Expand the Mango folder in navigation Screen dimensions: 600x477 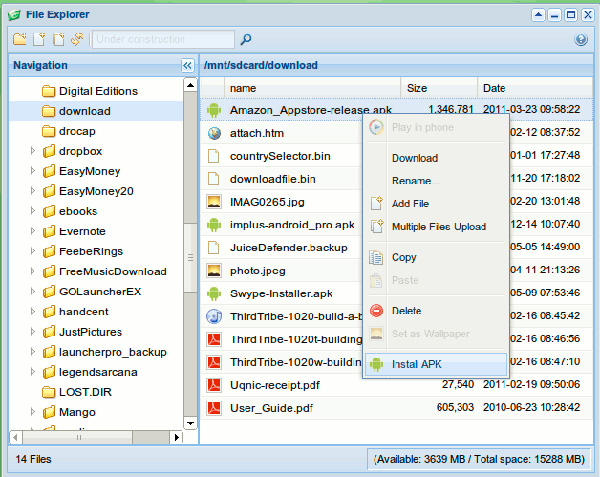pyautogui.click(x=33, y=412)
